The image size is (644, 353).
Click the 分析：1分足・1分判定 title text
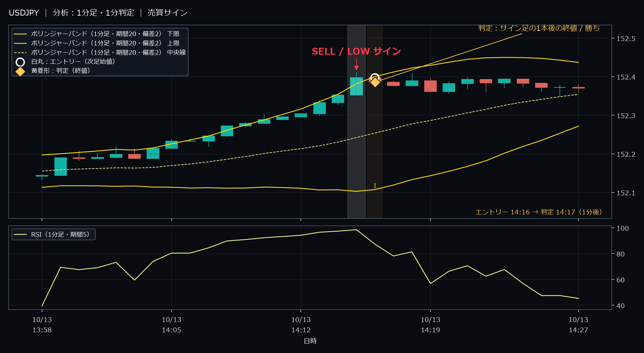(93, 13)
